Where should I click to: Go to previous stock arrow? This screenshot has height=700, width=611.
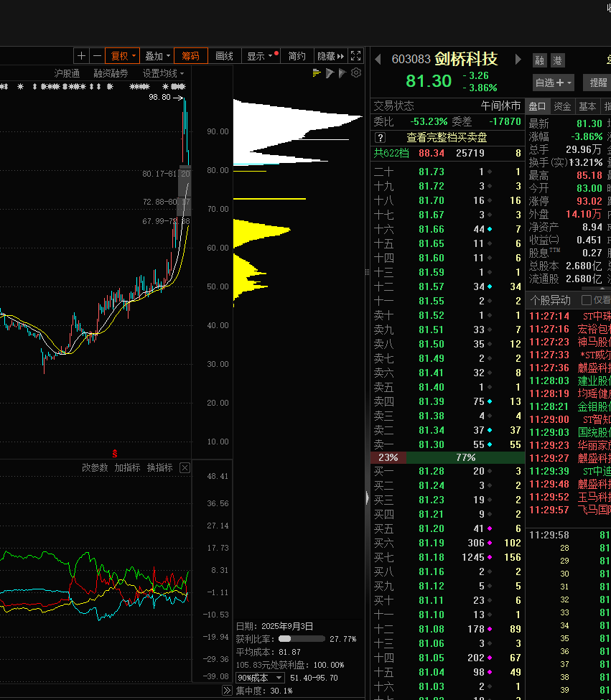378,59
